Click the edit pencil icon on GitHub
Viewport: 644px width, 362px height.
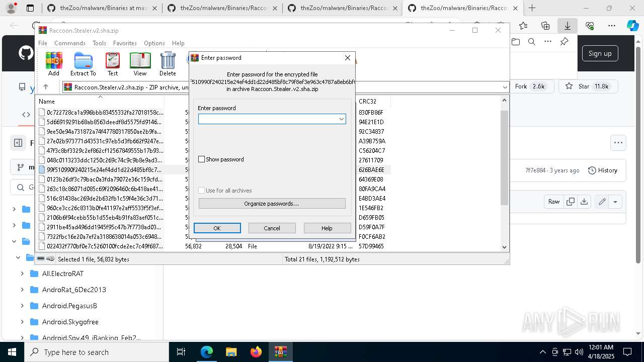(602, 202)
